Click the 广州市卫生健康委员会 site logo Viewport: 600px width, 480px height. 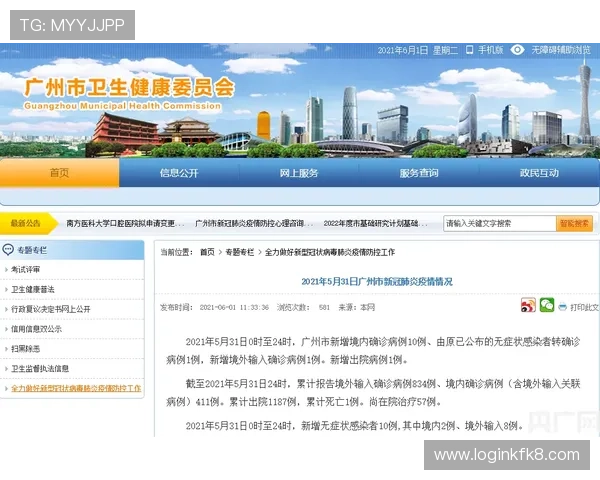click(129, 93)
